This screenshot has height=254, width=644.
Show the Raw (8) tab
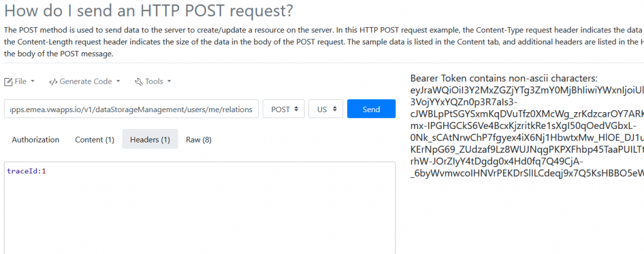tap(199, 140)
